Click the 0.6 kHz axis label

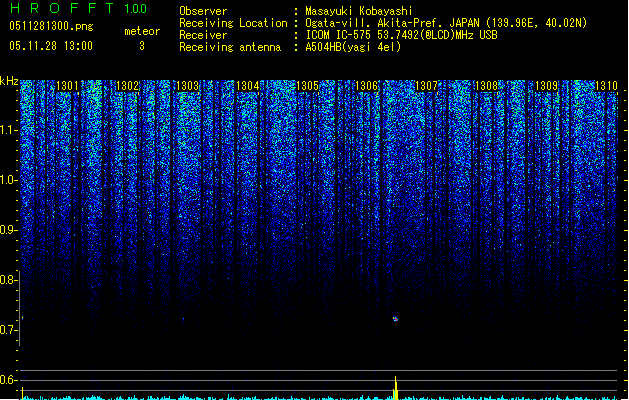click(x=8, y=380)
